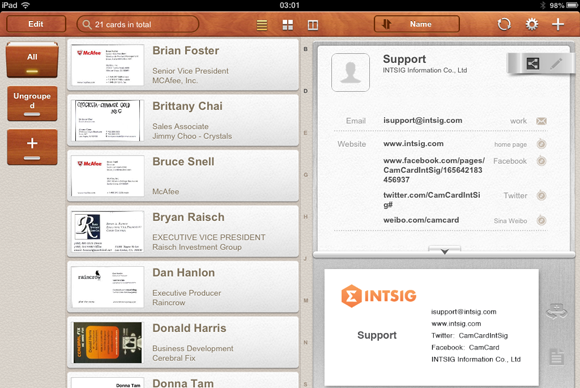
Task: Jump to letter D in index
Action: pos(306,91)
